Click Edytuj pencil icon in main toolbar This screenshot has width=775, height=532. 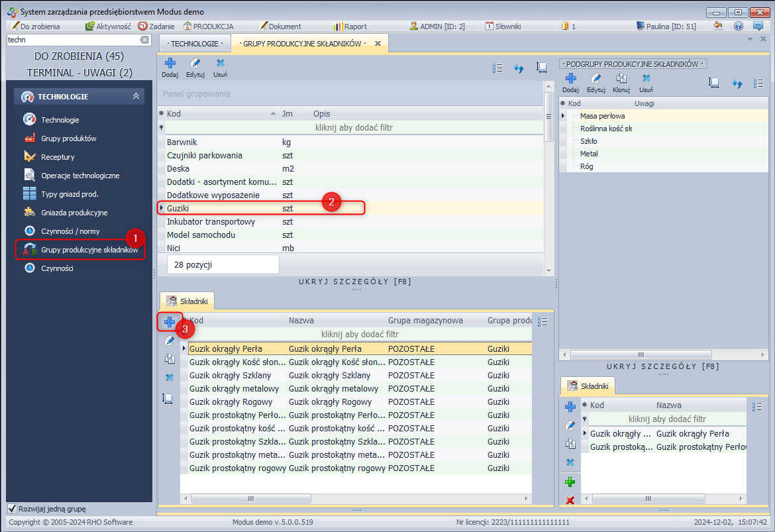tap(195, 64)
